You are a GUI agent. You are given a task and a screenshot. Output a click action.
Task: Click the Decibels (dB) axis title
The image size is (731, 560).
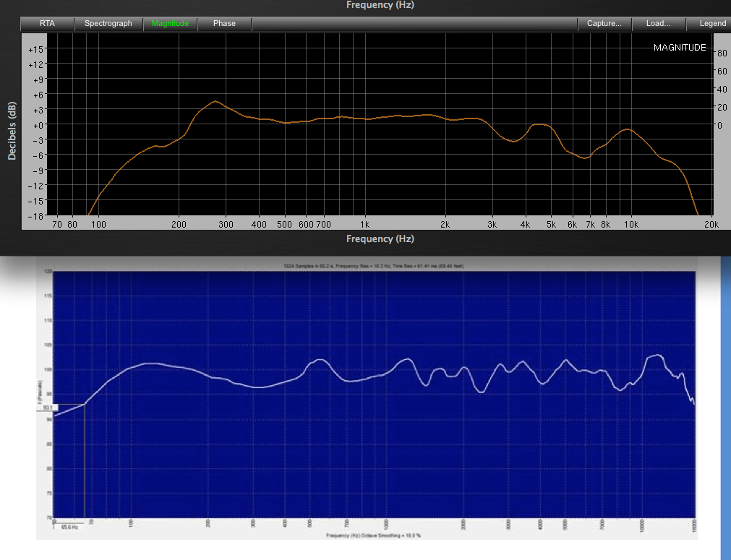pyautogui.click(x=12, y=131)
